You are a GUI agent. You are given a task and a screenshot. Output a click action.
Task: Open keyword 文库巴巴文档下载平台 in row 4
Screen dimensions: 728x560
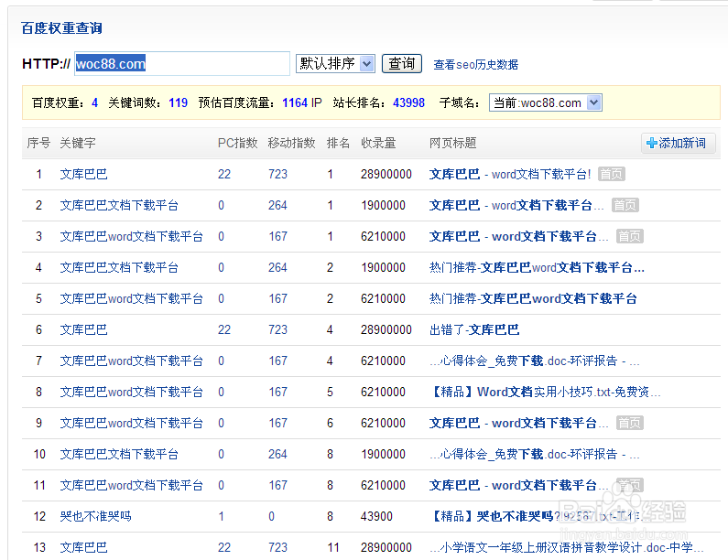119,267
